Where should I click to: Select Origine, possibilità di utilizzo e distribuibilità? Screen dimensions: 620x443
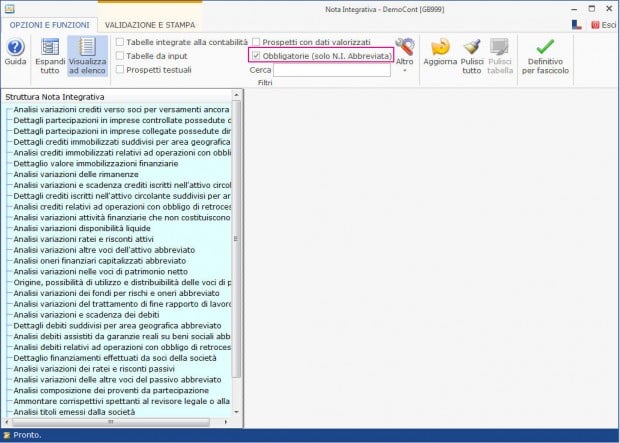122,282
